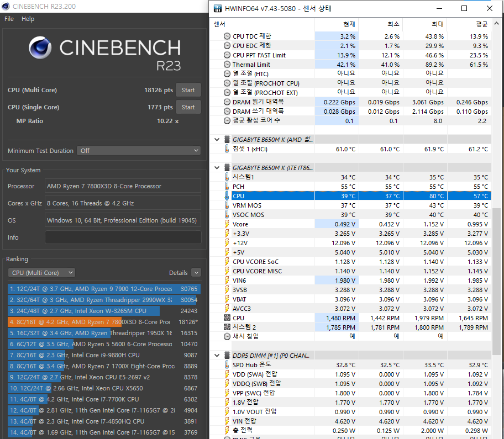Click thermometer icon beside VRM MOS
This screenshot has height=439, width=504.
pyautogui.click(x=227, y=205)
